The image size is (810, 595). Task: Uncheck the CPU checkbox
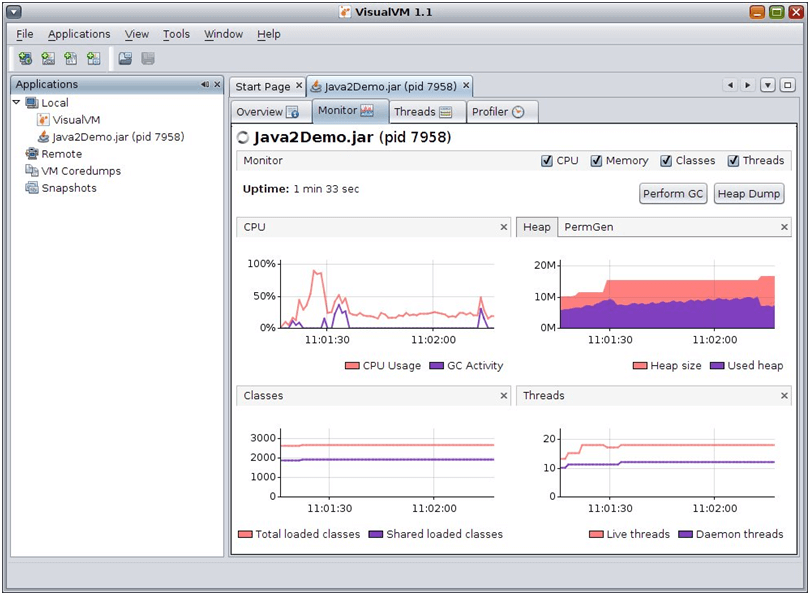pos(547,161)
